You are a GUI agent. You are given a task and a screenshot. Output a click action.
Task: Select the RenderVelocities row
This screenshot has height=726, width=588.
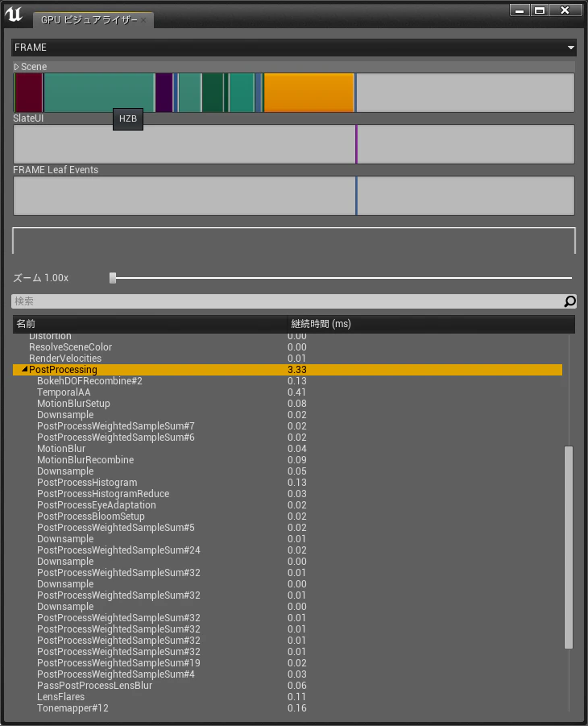(x=287, y=358)
